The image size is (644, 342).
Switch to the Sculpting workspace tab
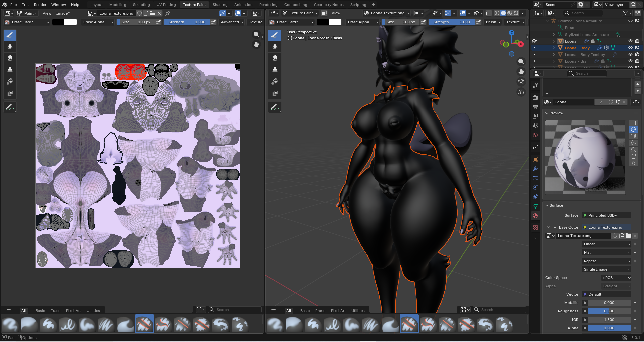[141, 5]
